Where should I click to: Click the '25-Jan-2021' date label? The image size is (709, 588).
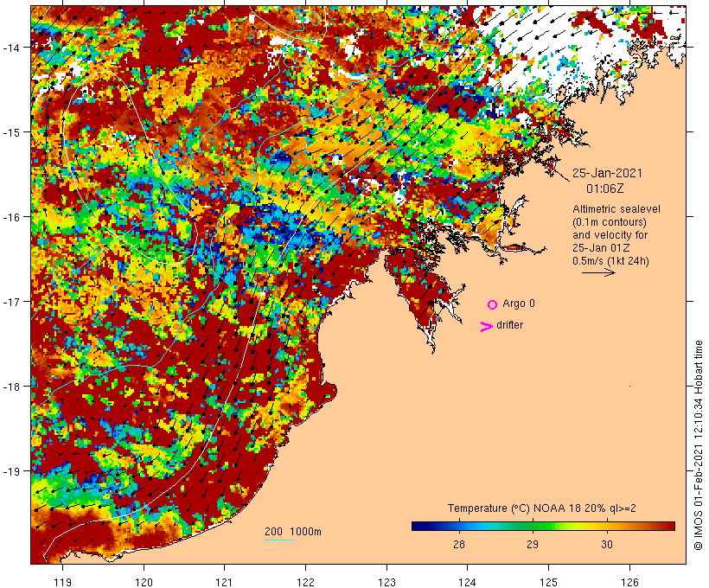[607, 173]
